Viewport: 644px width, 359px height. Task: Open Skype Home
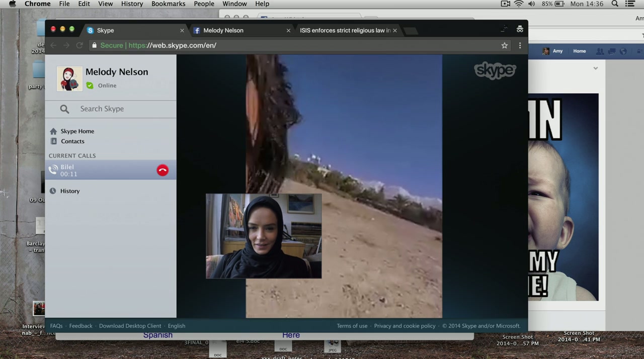[77, 131]
